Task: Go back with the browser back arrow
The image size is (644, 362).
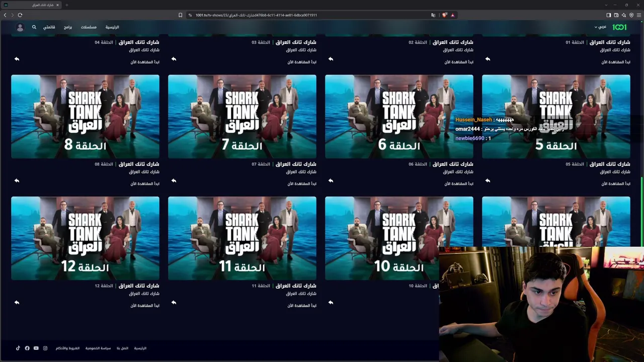Action: tap(5, 15)
